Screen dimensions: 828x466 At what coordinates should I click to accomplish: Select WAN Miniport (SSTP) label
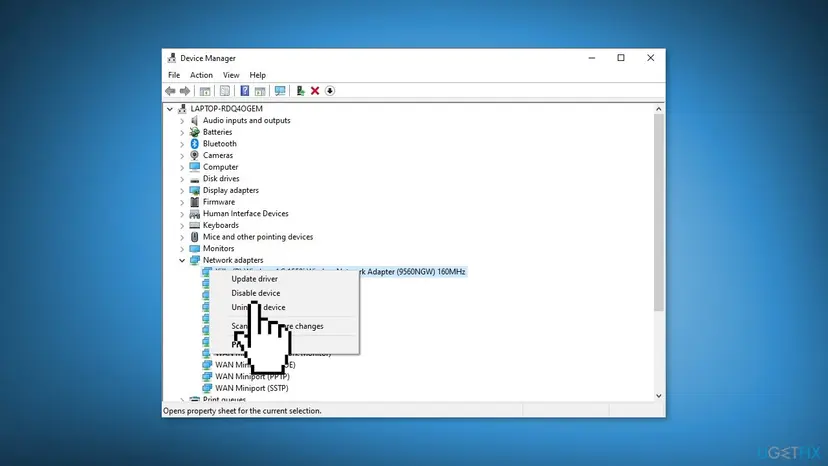pos(251,388)
